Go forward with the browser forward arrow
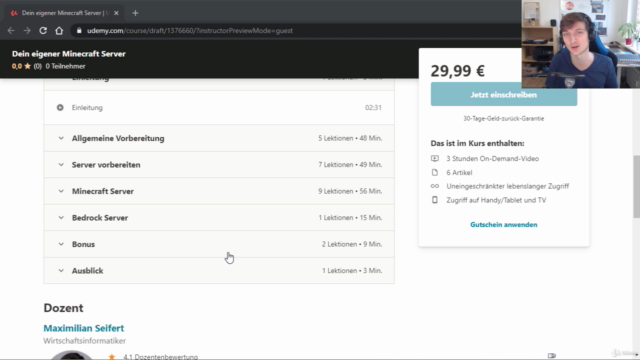 [x=27, y=31]
